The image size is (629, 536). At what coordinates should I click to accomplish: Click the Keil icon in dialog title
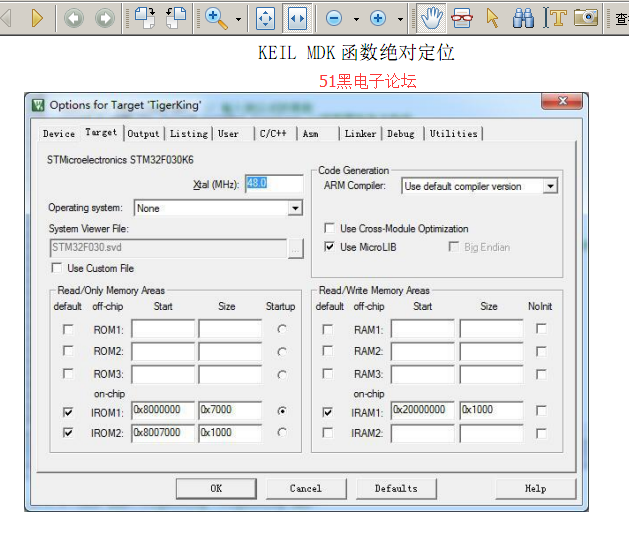click(38, 106)
